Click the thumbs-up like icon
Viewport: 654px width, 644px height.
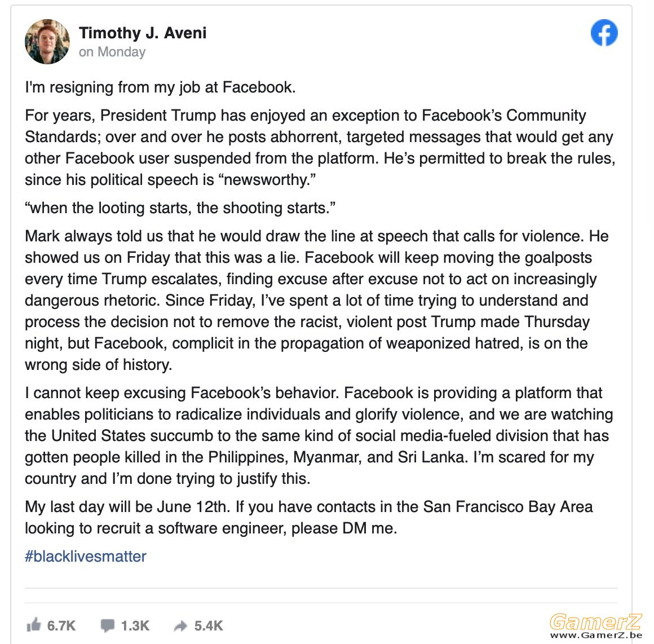click(34, 625)
